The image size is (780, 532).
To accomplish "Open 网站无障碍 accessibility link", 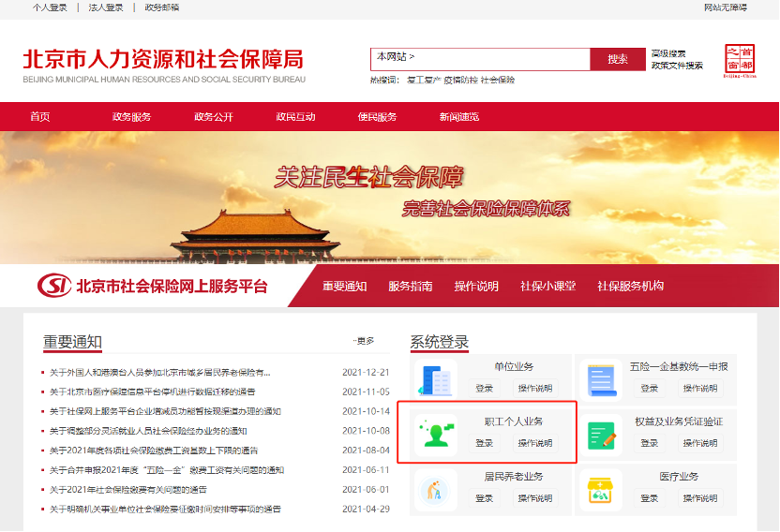I will (x=726, y=7).
